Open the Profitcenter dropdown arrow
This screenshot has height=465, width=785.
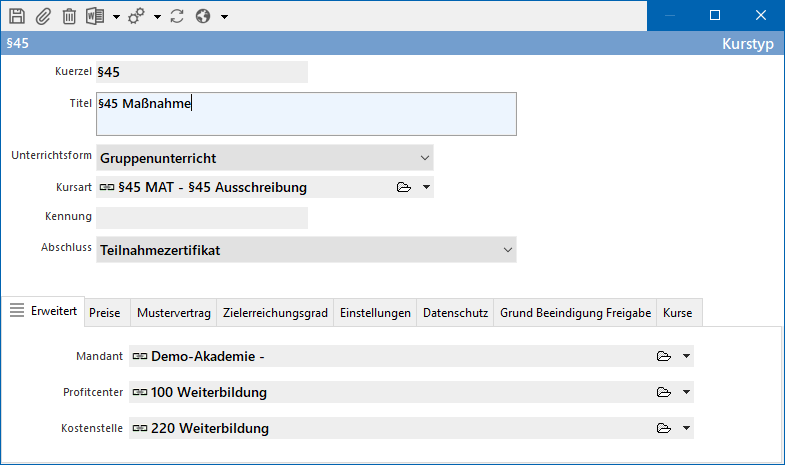(x=686, y=393)
